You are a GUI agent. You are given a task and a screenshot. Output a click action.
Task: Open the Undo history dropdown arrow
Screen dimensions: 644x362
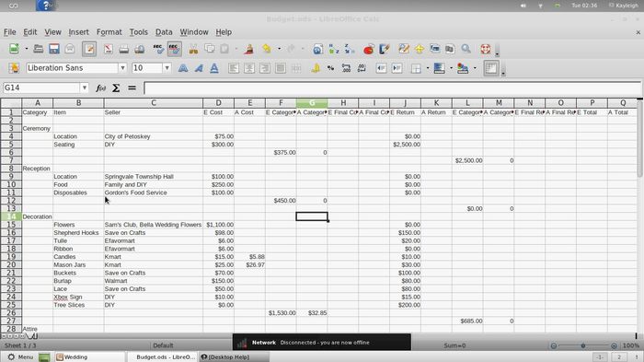[280, 49]
